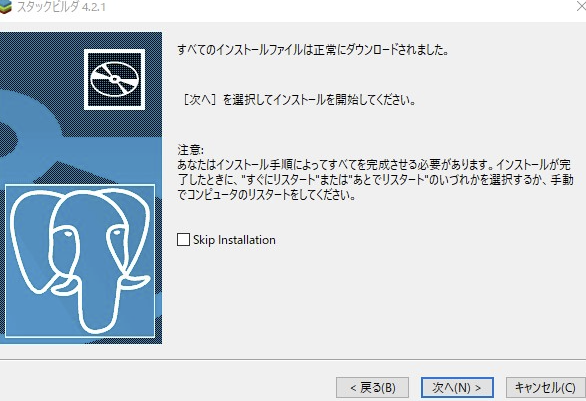Click the empty title bar area
This screenshot has height=401, width=586.
[x=336, y=7]
